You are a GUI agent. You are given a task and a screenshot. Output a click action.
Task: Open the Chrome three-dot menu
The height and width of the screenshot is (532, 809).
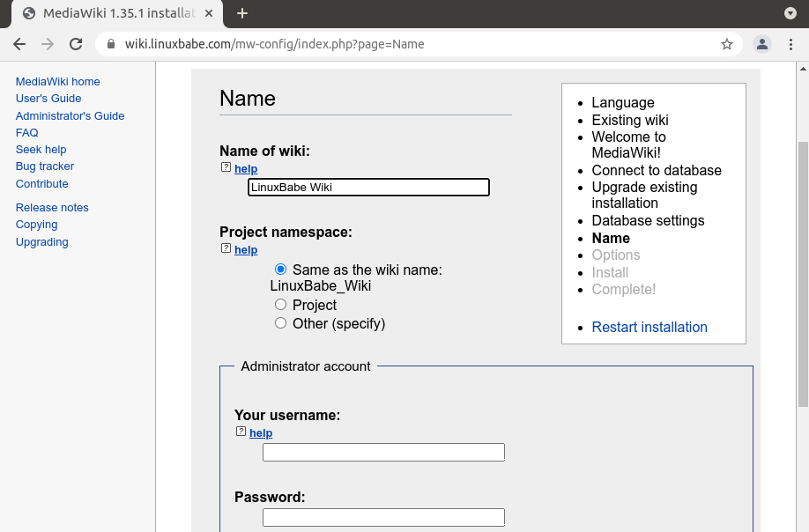click(791, 44)
